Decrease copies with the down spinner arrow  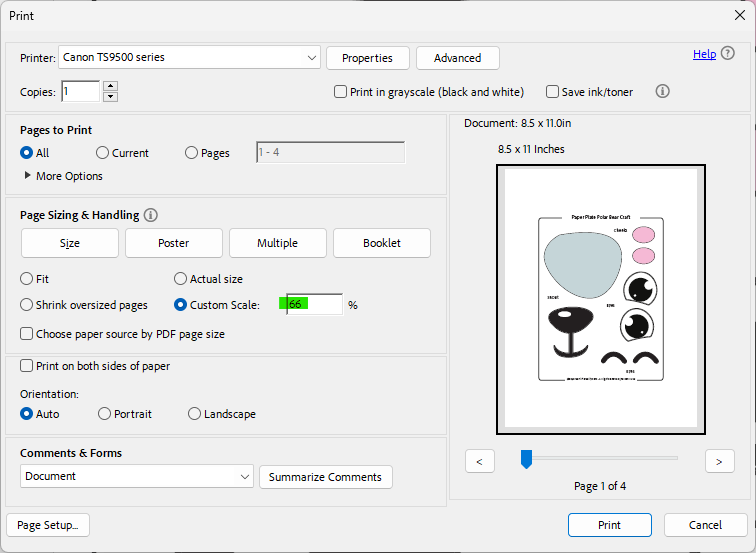click(x=110, y=97)
